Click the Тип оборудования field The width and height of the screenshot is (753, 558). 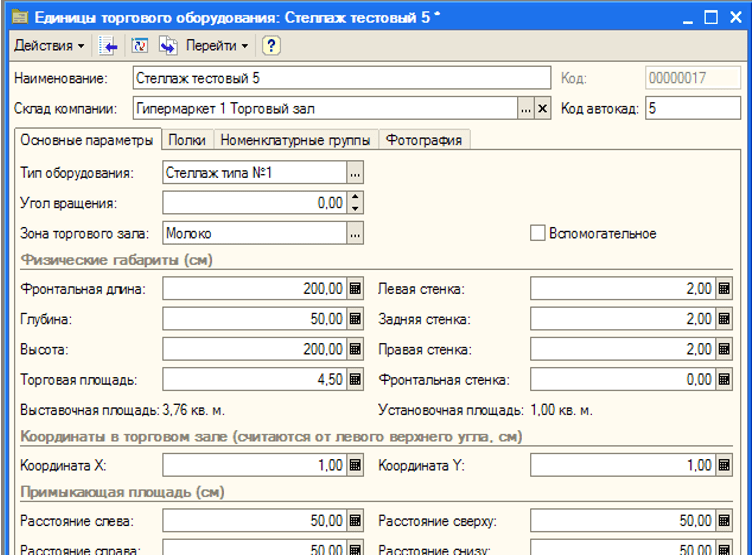tap(255, 172)
